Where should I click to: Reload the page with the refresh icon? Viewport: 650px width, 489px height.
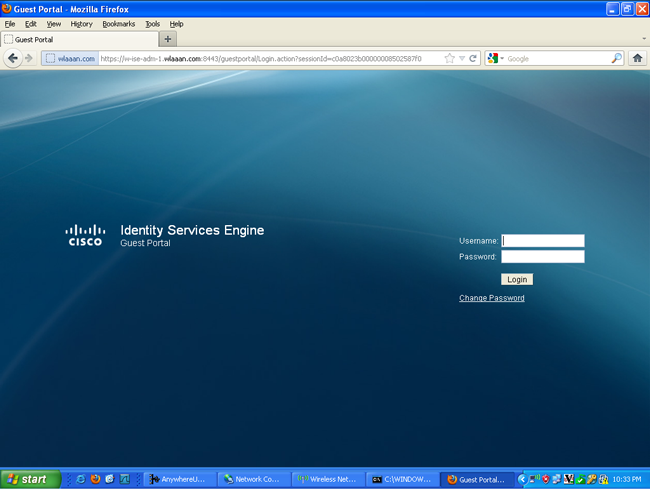(x=473, y=58)
